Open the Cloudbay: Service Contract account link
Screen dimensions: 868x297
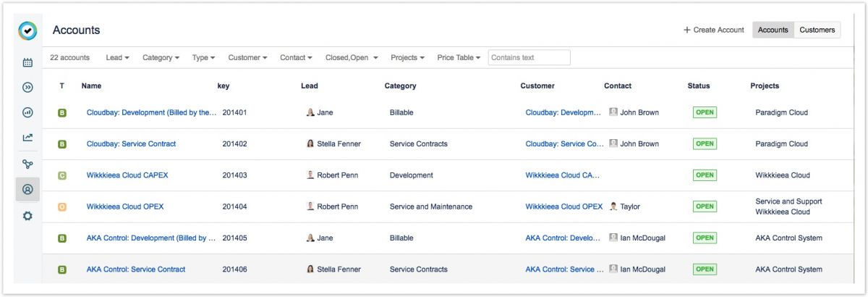click(x=131, y=144)
